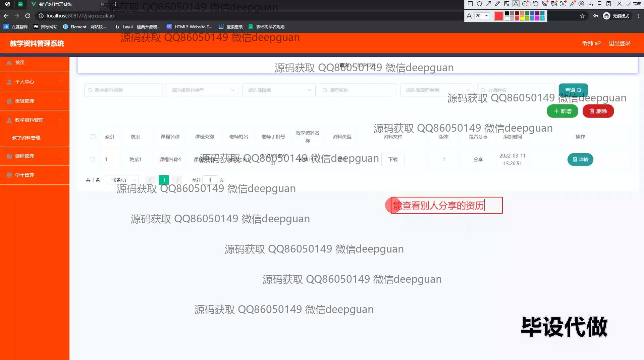Open the 百度翻译 bookmark
The height and width of the screenshot is (360, 644).
15,27
